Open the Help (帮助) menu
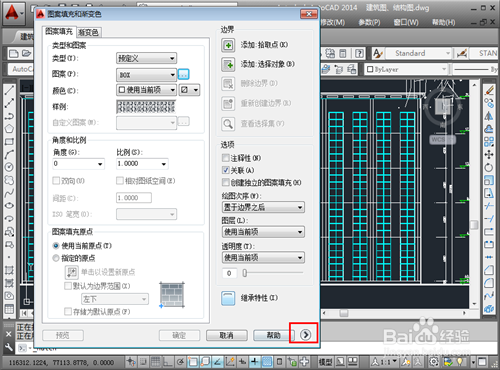Screen dimensions: 500x370 pyautogui.click(x=443, y=22)
